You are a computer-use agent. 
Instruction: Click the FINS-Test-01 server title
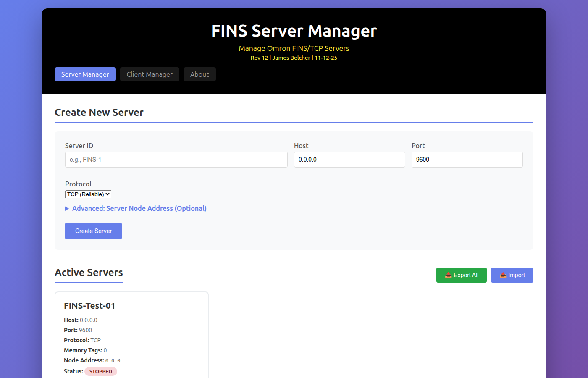coord(89,306)
